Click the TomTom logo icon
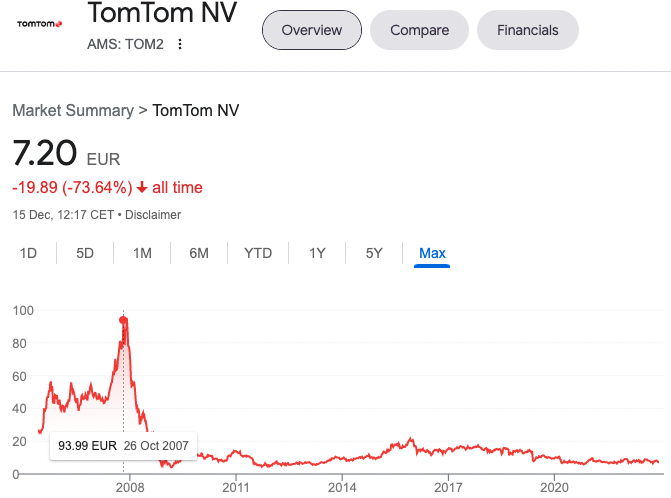Screen dimensions: 671x498 [x=40, y=23]
